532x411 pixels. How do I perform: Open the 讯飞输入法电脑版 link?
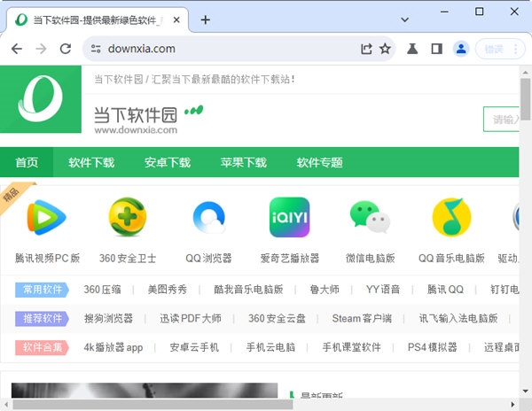458,318
